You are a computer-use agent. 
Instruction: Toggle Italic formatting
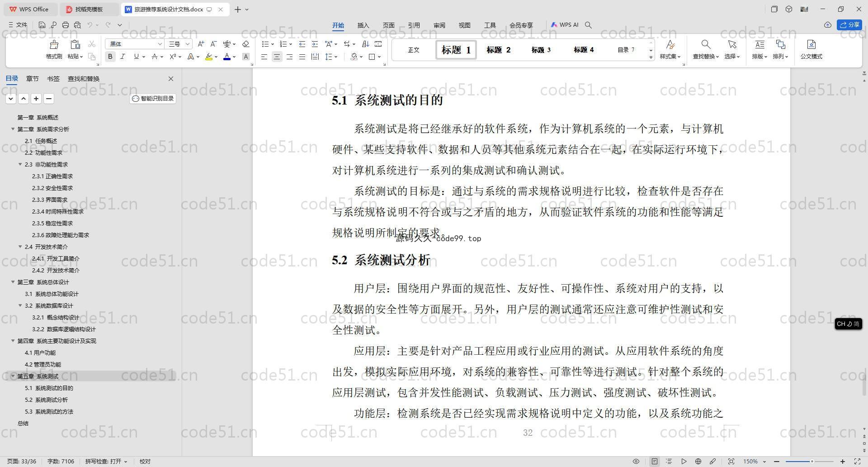click(x=123, y=57)
